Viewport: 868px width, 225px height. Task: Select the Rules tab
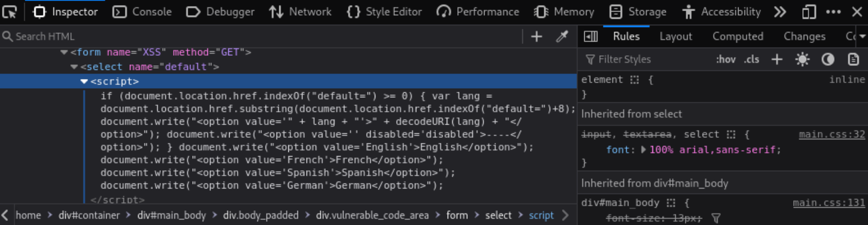pos(626,36)
